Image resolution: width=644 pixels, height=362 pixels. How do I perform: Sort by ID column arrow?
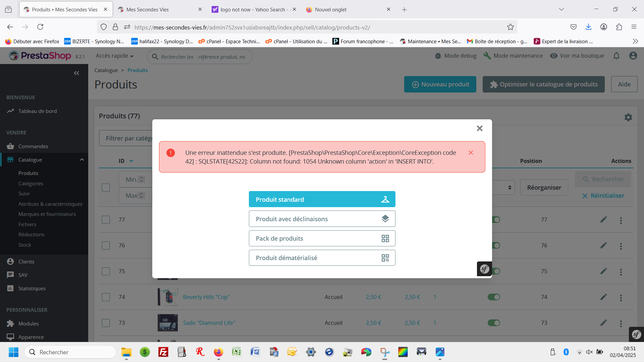[131, 161]
